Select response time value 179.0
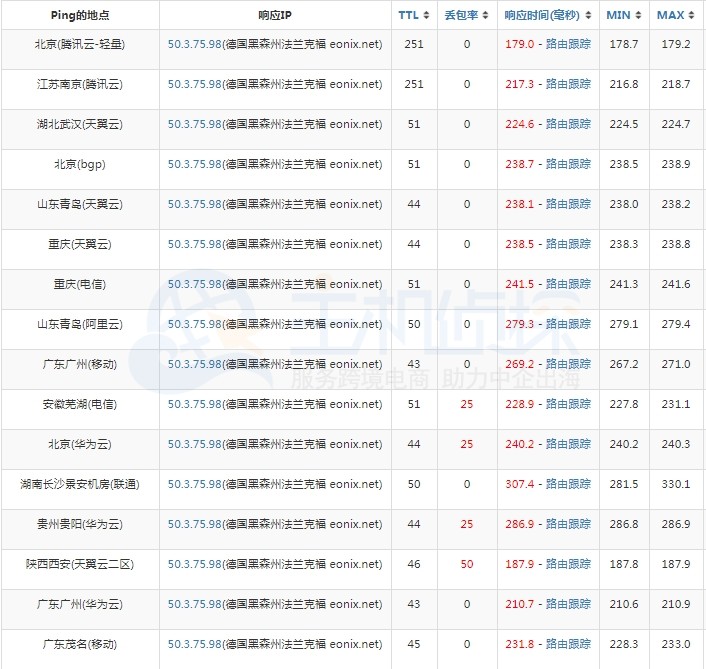Image resolution: width=706 pixels, height=669 pixels. click(519, 44)
